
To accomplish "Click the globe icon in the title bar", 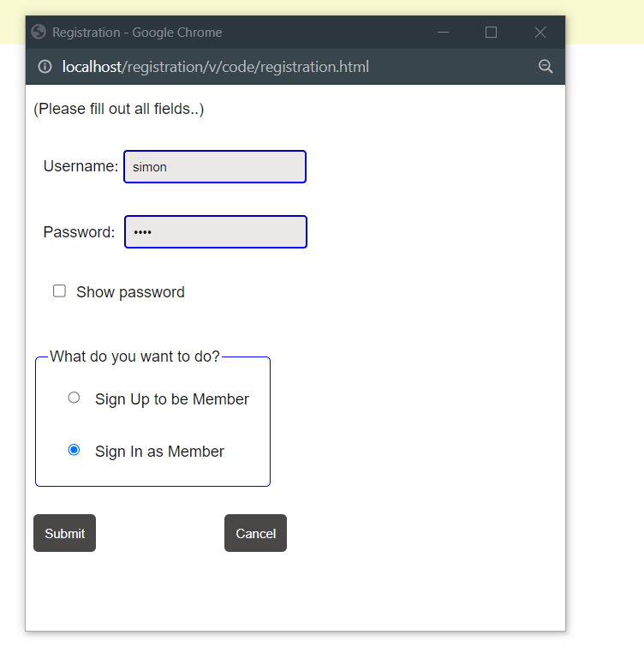I will pos(39,32).
